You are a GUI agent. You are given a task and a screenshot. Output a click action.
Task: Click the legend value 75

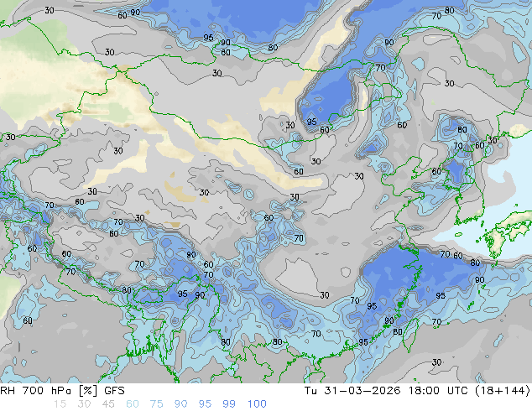[x=156, y=404]
